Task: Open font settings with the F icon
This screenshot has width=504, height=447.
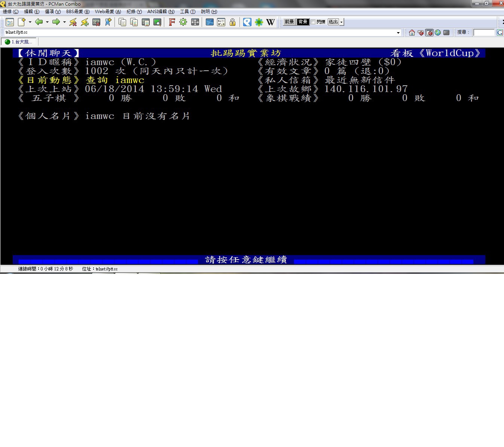Action: [172, 22]
